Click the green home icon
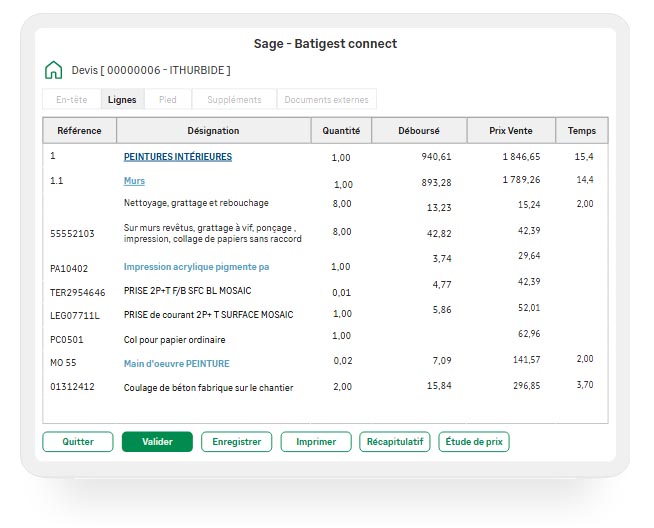The width and height of the screenshot is (654, 528). 53,70
